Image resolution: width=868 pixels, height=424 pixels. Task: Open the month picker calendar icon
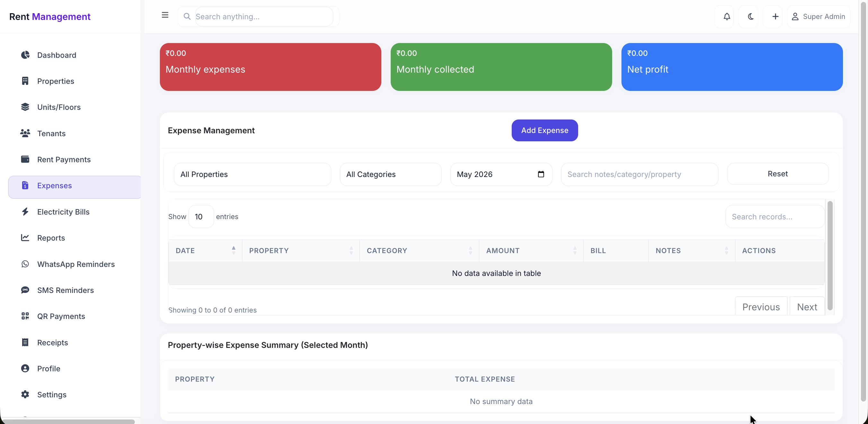click(x=541, y=174)
